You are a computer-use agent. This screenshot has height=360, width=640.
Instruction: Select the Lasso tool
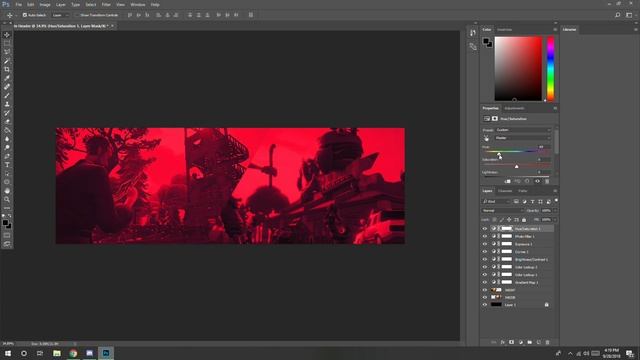point(7,52)
